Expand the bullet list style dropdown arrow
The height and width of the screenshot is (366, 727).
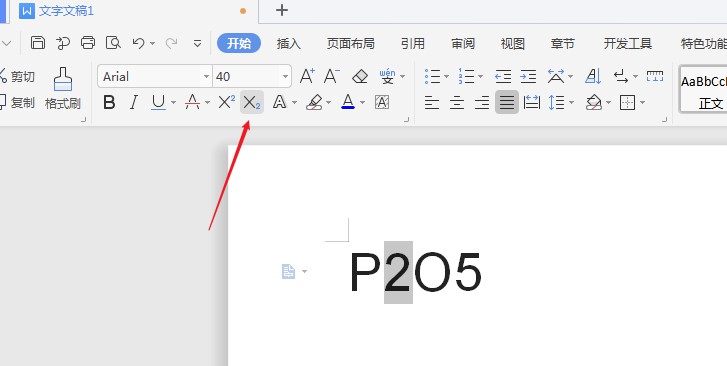(x=446, y=76)
